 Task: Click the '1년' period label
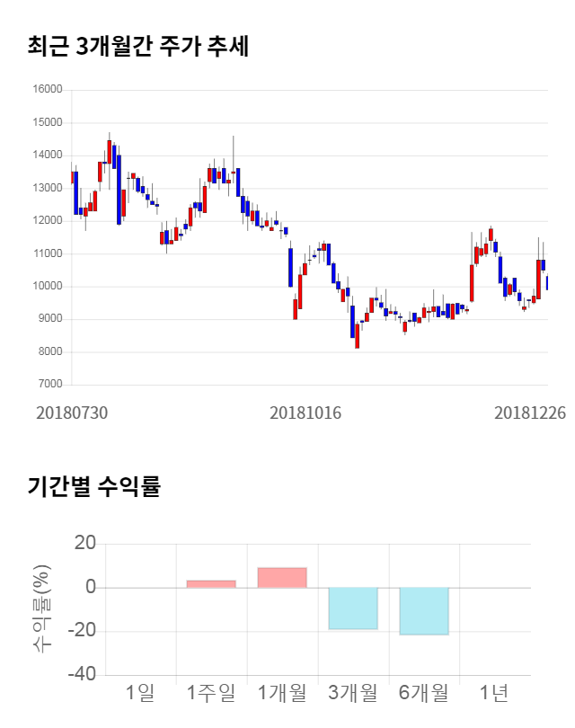(494, 693)
